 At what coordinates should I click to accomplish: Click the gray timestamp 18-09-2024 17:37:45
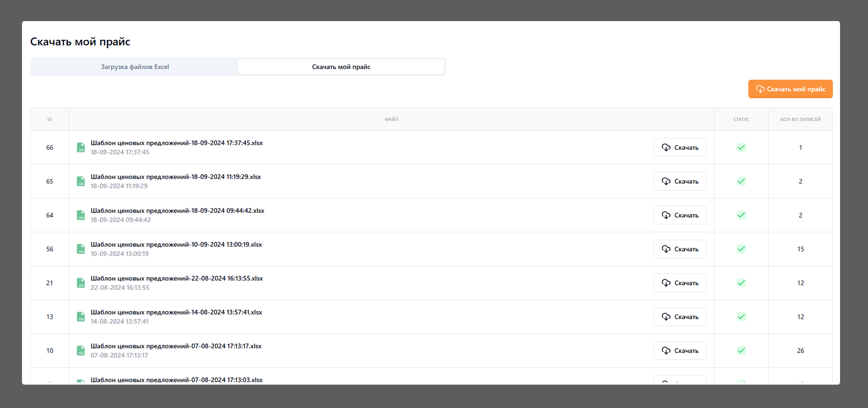(x=120, y=152)
